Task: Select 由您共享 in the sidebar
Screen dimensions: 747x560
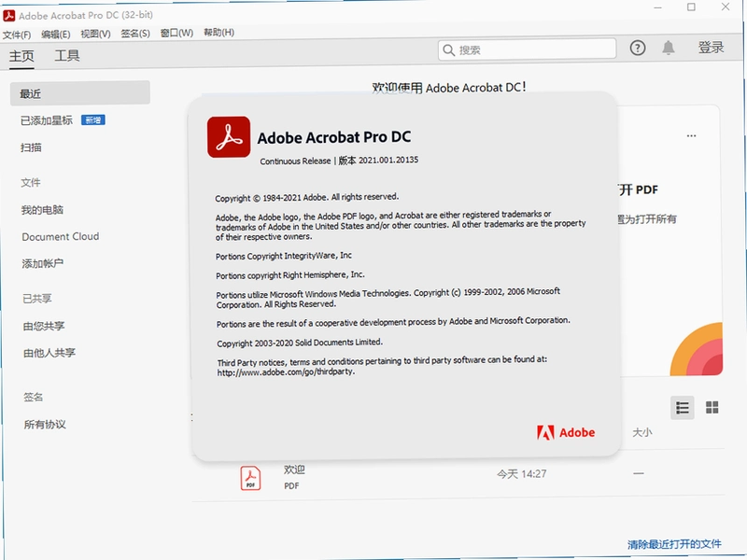Action: point(44,326)
